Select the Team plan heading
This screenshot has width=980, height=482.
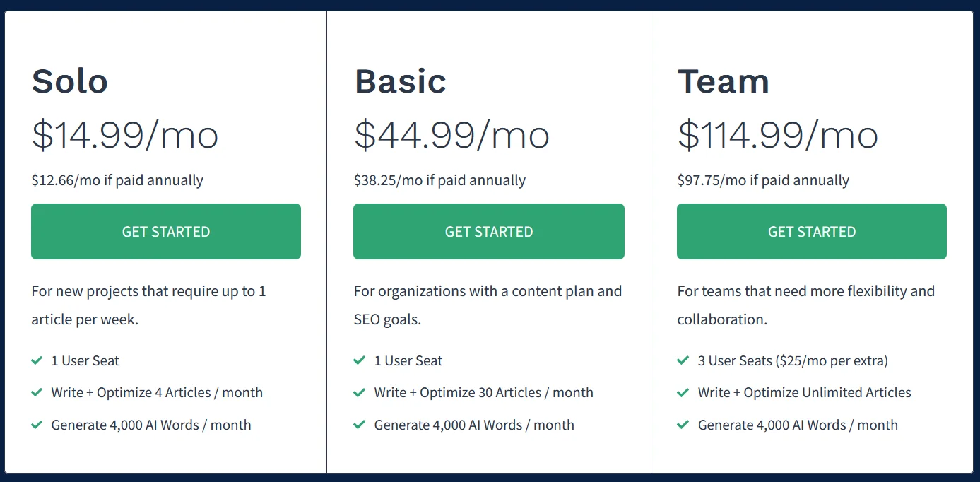[x=723, y=81]
